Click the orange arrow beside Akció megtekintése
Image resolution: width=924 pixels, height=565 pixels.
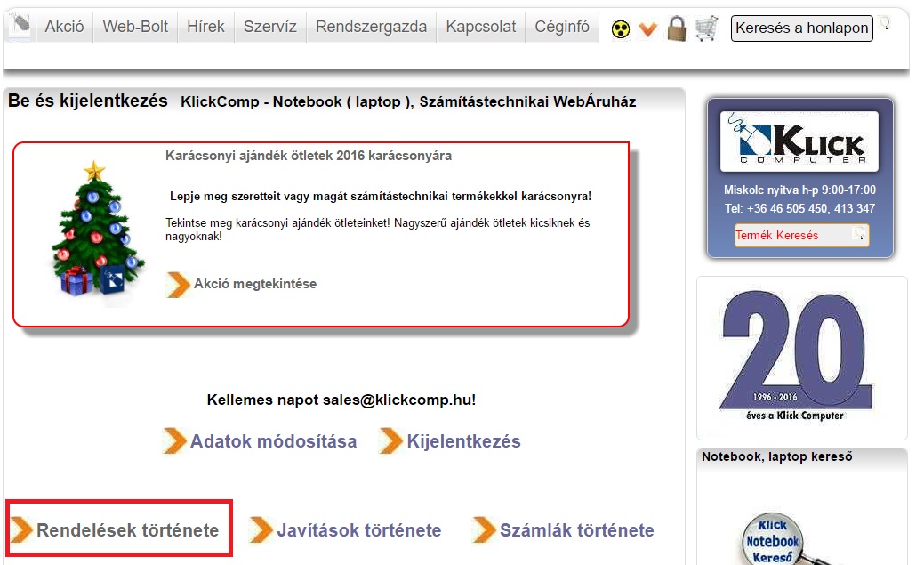[x=177, y=284]
